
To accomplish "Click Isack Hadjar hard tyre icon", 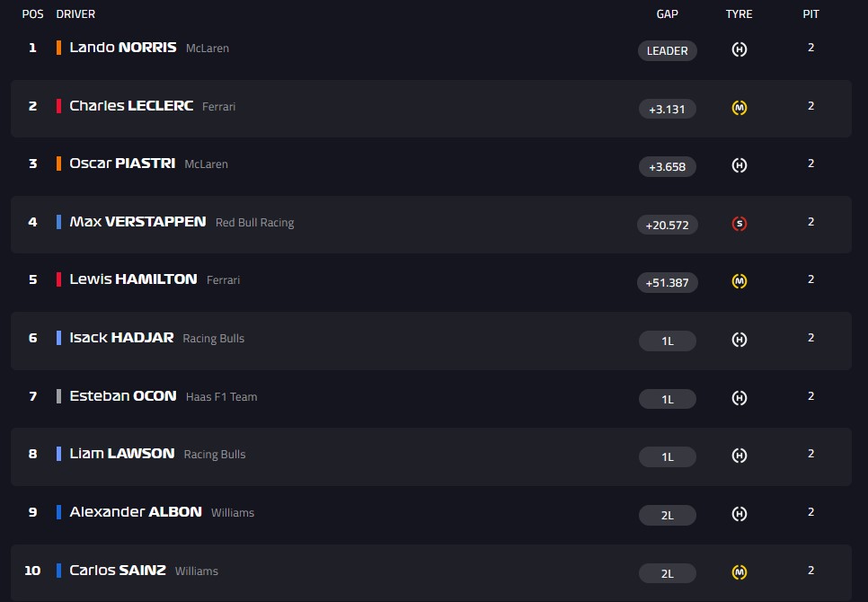I will click(739, 340).
